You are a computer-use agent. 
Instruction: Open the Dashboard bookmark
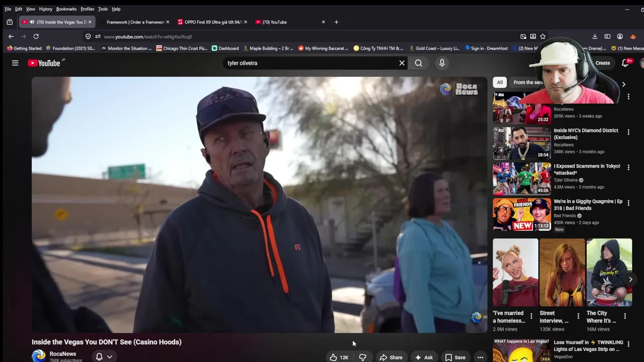tap(225, 48)
